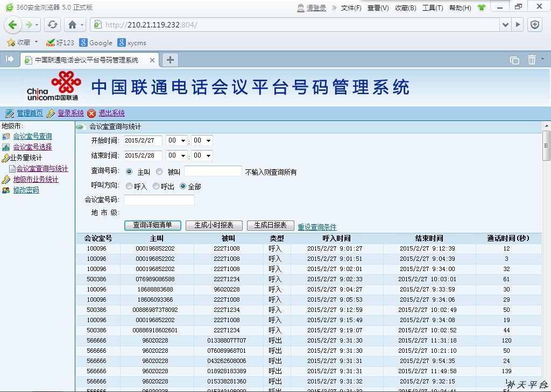Click the red 退出系统 icon
This screenshot has width=551, height=392.
[x=91, y=113]
